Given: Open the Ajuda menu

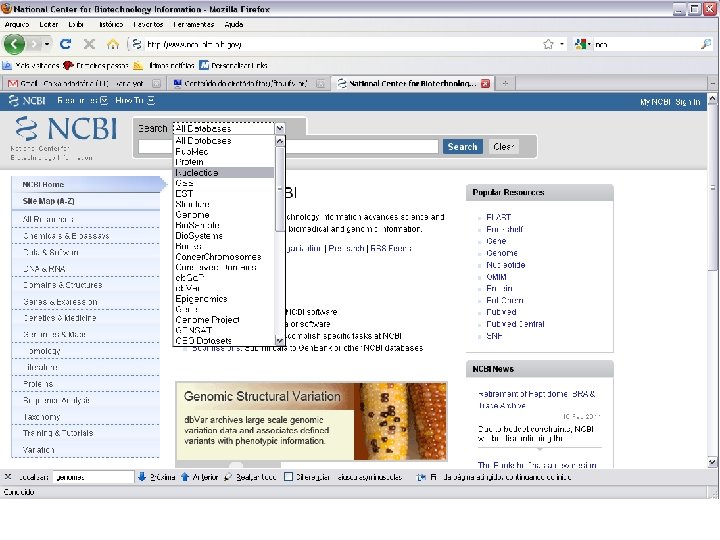Looking at the screenshot, I should click(x=234, y=24).
